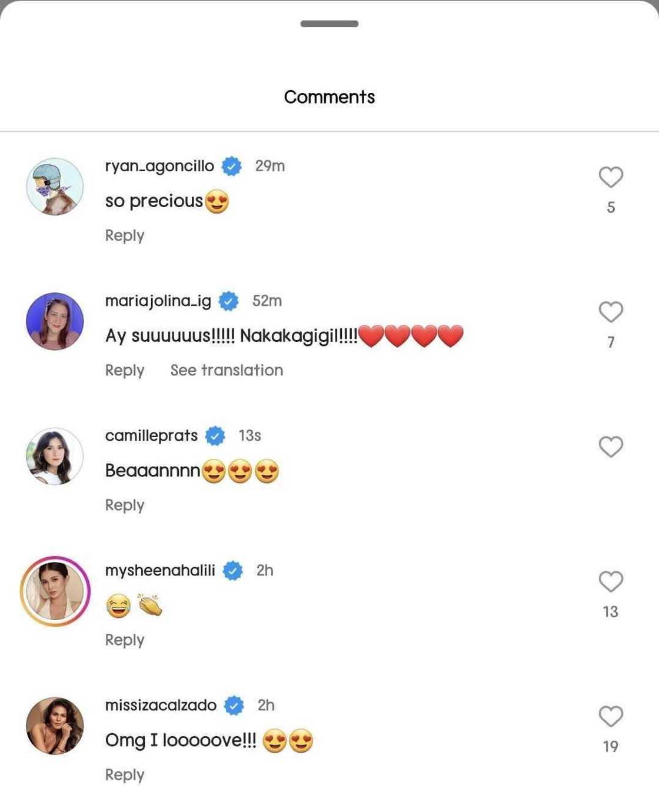Screen dimensions: 659x812
Task: Tap the Comments header title
Action: click(329, 96)
